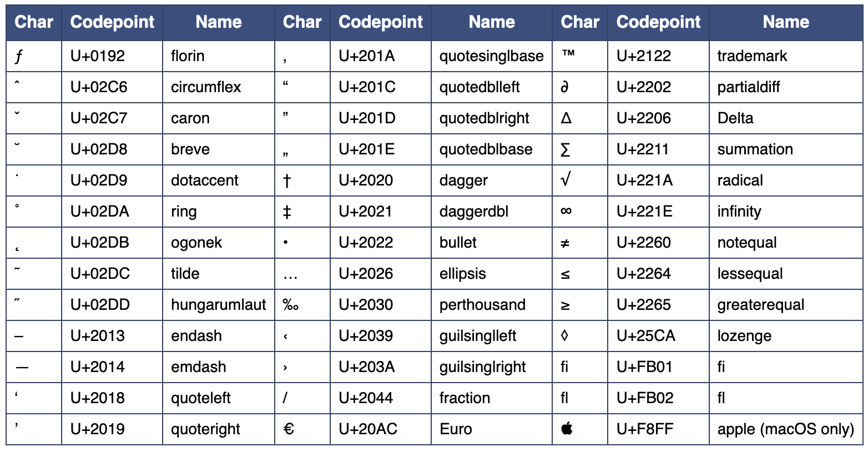Click the lozenge diamond character
This screenshot has height=452, width=868.
(x=565, y=335)
